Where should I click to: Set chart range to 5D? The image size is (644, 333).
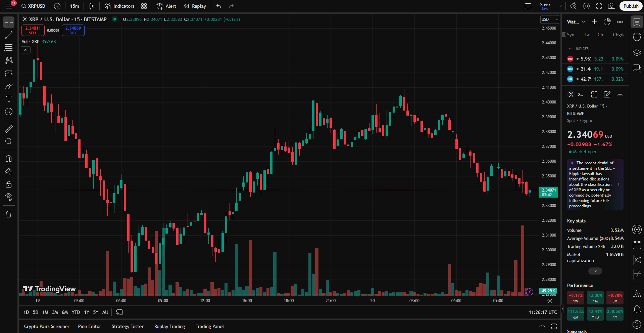[x=36, y=312]
